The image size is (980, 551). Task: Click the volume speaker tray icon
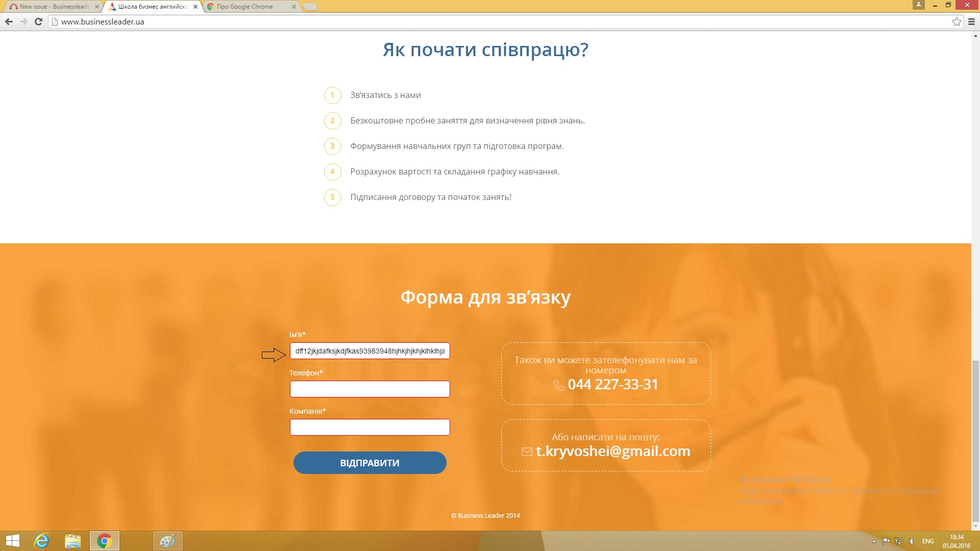(x=911, y=541)
